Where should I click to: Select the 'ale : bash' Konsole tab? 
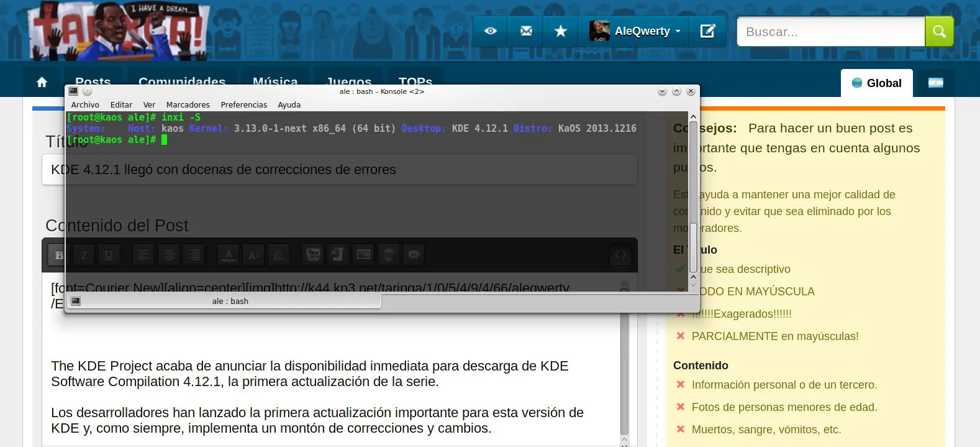[x=224, y=302]
